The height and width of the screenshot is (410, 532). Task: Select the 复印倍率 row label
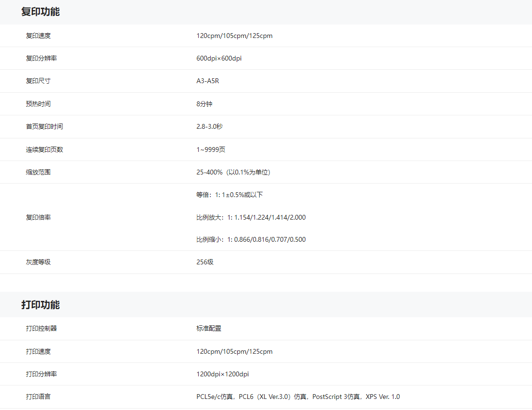click(x=38, y=217)
